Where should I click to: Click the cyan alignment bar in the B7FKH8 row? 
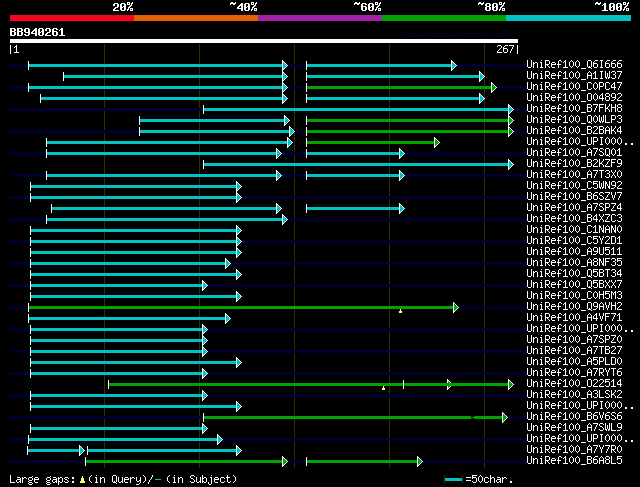click(358, 109)
